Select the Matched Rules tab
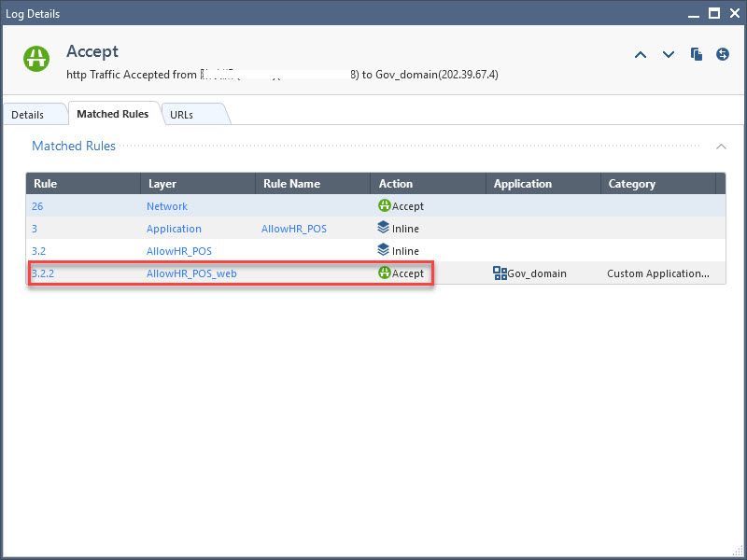 coord(112,114)
